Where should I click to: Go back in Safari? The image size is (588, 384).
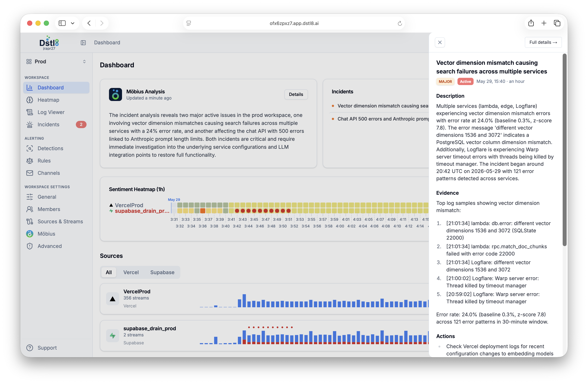pyautogui.click(x=89, y=23)
